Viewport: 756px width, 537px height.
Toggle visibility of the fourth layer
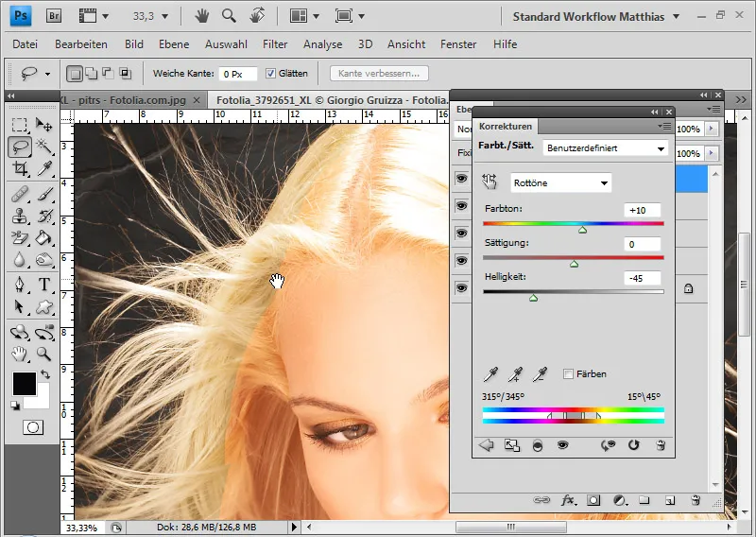coord(461,261)
